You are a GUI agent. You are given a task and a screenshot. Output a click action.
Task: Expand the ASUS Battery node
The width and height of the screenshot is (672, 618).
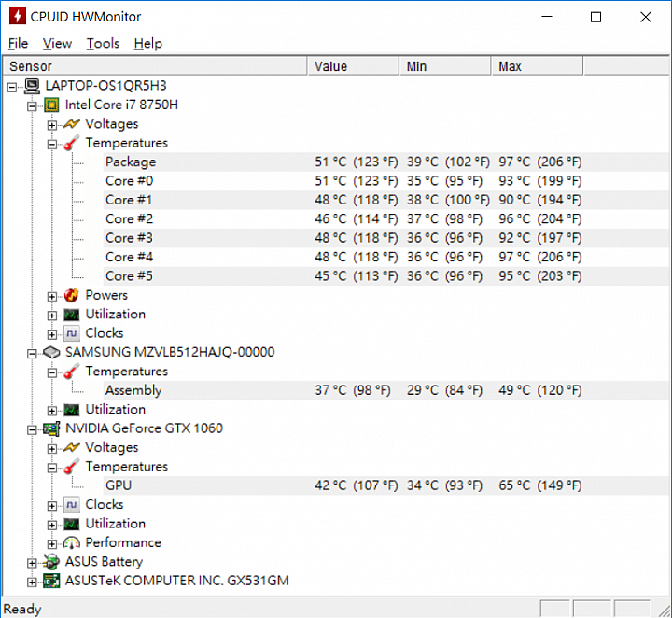[32, 563]
